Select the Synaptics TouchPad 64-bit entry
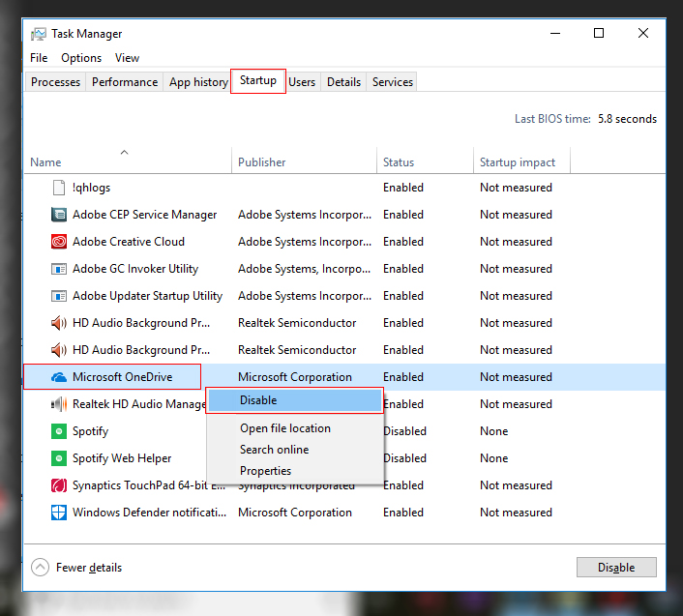Screen dimensions: 683x616 pos(149,485)
